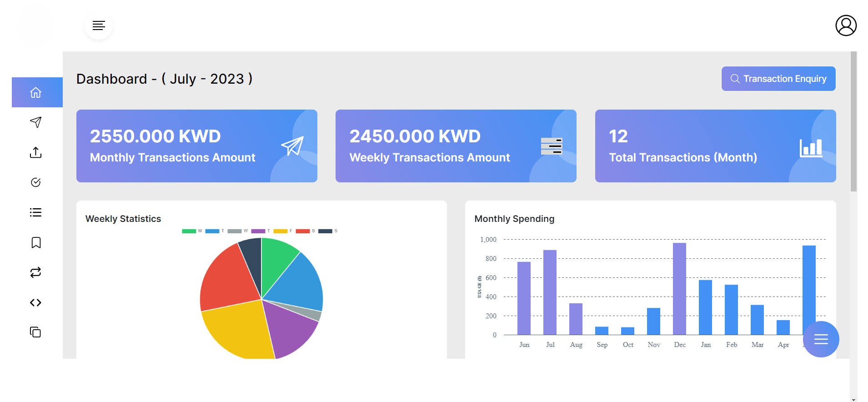Open the user profile menu
The height and width of the screenshot is (402, 868).
(846, 25)
